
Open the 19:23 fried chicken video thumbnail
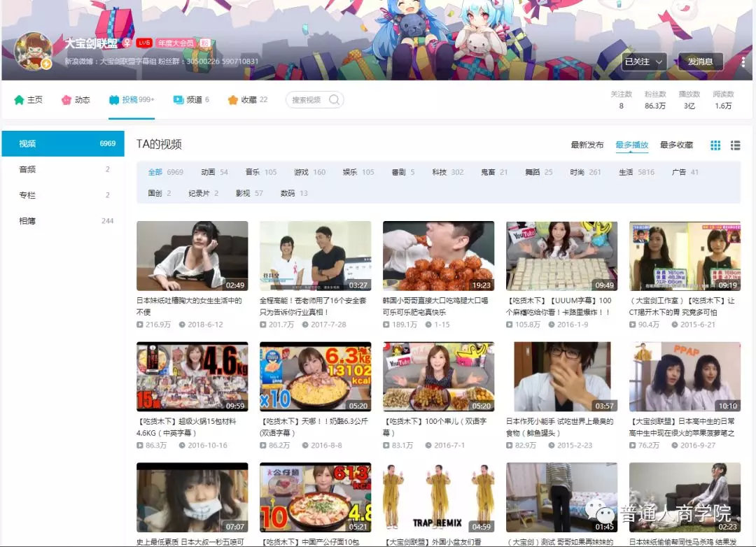click(x=439, y=256)
